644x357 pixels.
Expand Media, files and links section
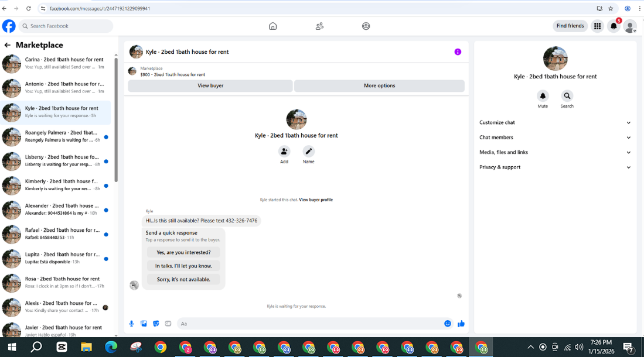[555, 152]
